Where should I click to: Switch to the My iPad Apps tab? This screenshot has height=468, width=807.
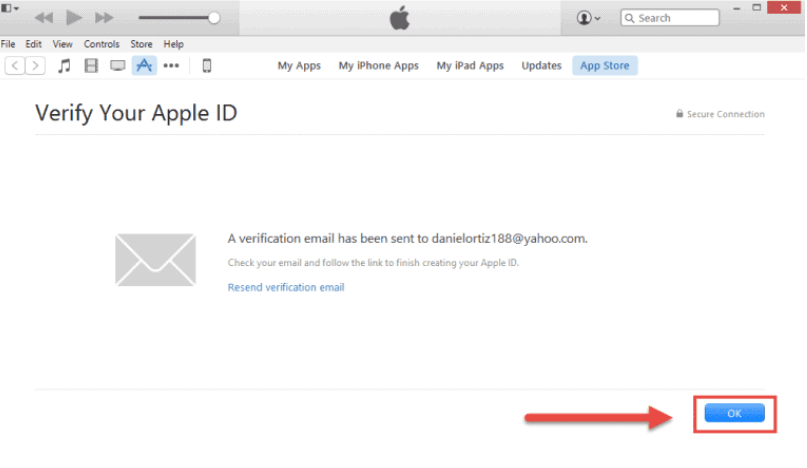coord(470,66)
